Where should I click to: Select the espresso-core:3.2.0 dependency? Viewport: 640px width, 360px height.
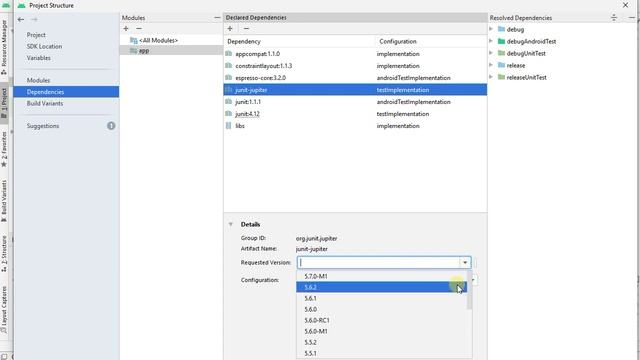click(355, 78)
